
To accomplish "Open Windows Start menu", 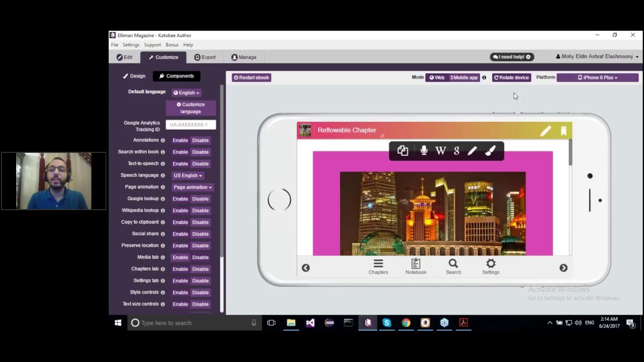I will point(118,323).
